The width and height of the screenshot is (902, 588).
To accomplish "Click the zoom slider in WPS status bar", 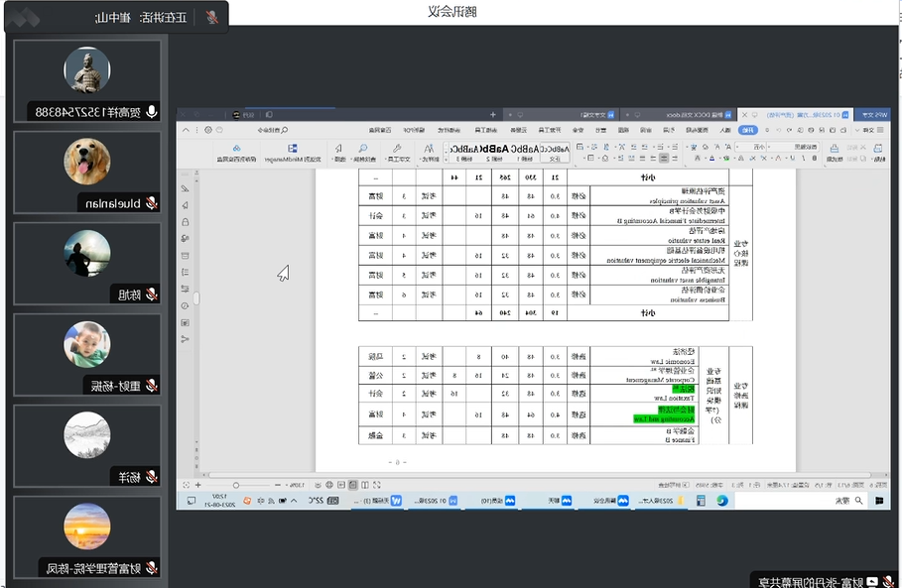I will (x=235, y=485).
